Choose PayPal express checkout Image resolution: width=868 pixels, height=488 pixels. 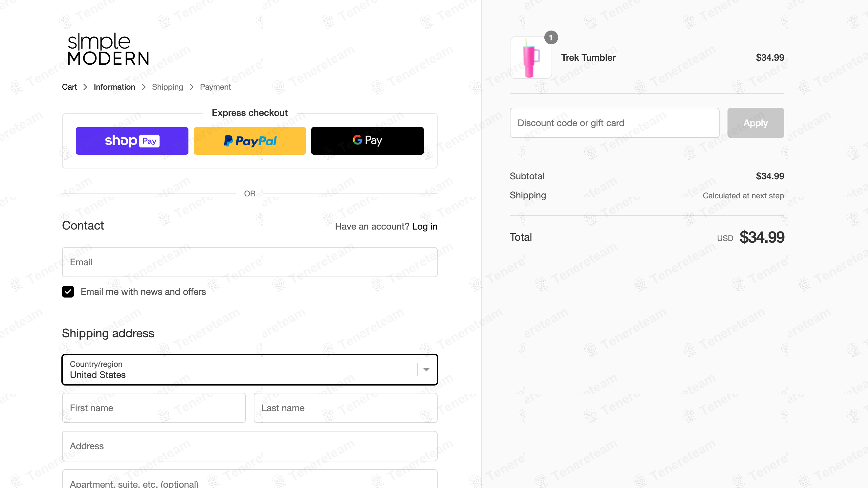pyautogui.click(x=250, y=141)
